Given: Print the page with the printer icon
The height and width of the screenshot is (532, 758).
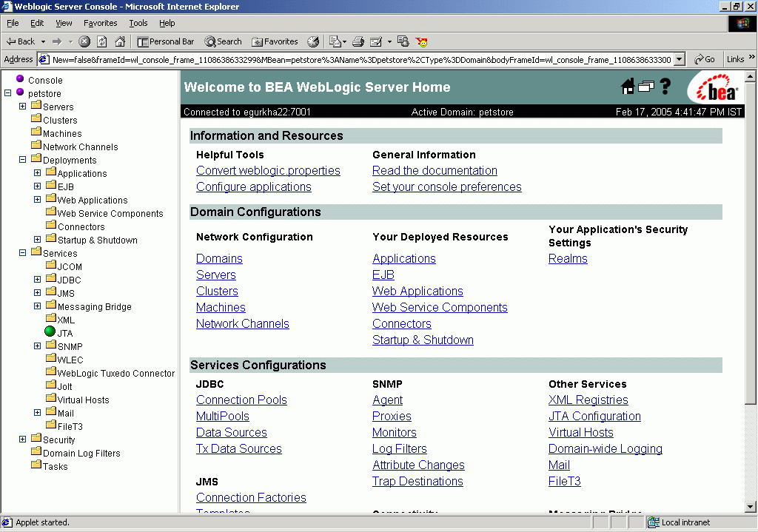Looking at the screenshot, I should pos(358,41).
